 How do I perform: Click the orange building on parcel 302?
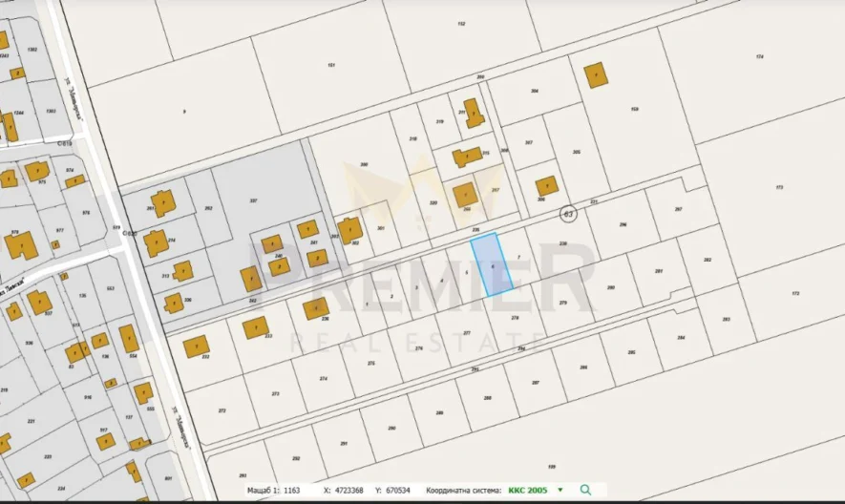pos(350,230)
